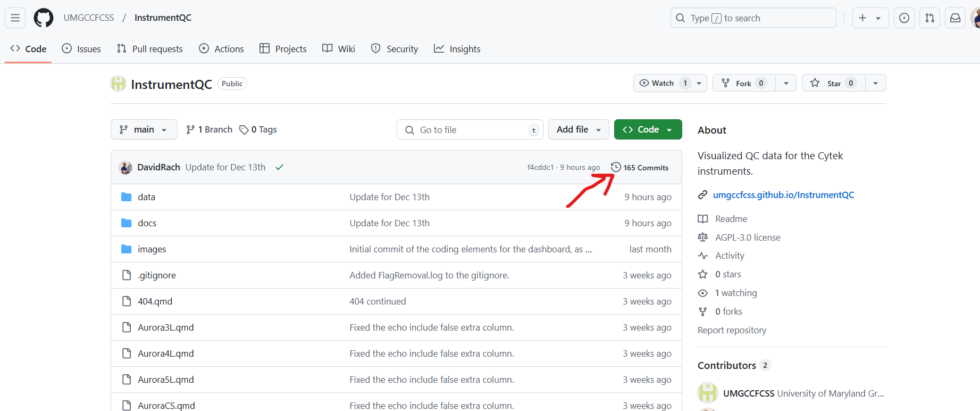Open the pull requests header icon

click(929, 18)
